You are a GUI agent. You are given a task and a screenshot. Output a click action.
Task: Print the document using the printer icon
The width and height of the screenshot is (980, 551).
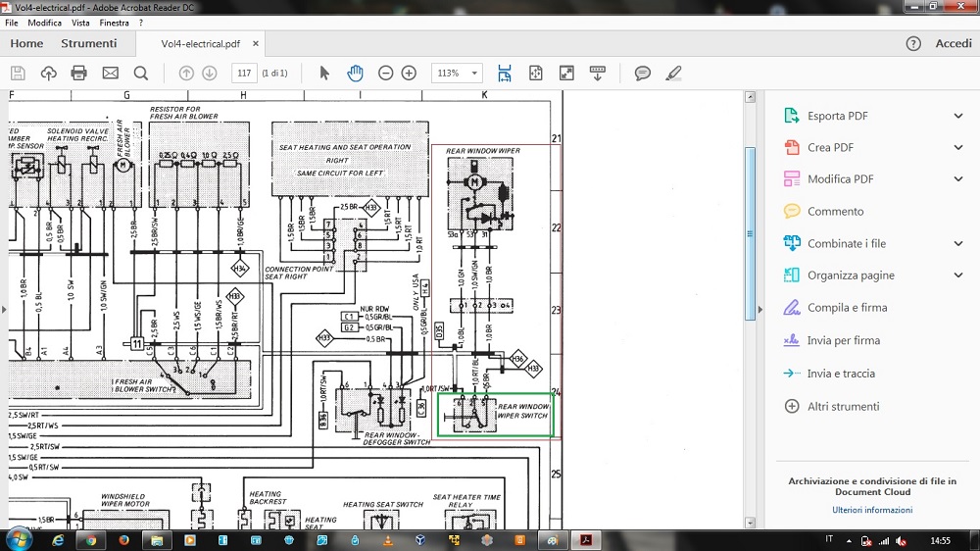click(x=79, y=74)
